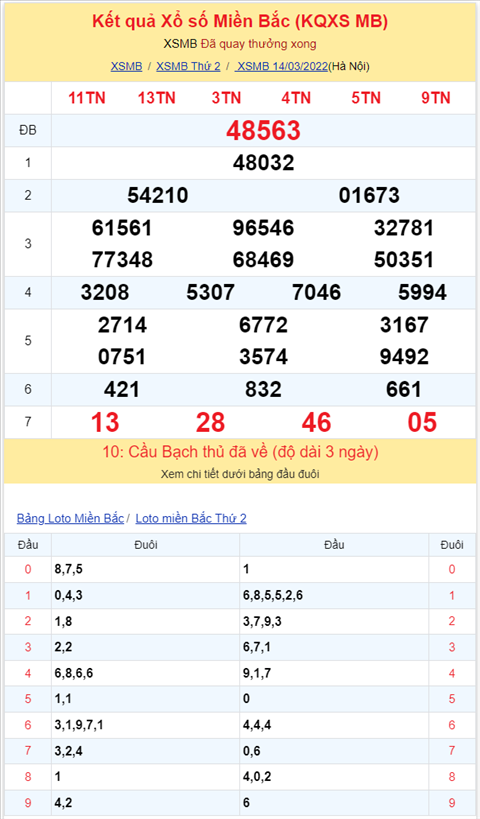
Task: Click loto tail values 2,2
Action: [63, 647]
